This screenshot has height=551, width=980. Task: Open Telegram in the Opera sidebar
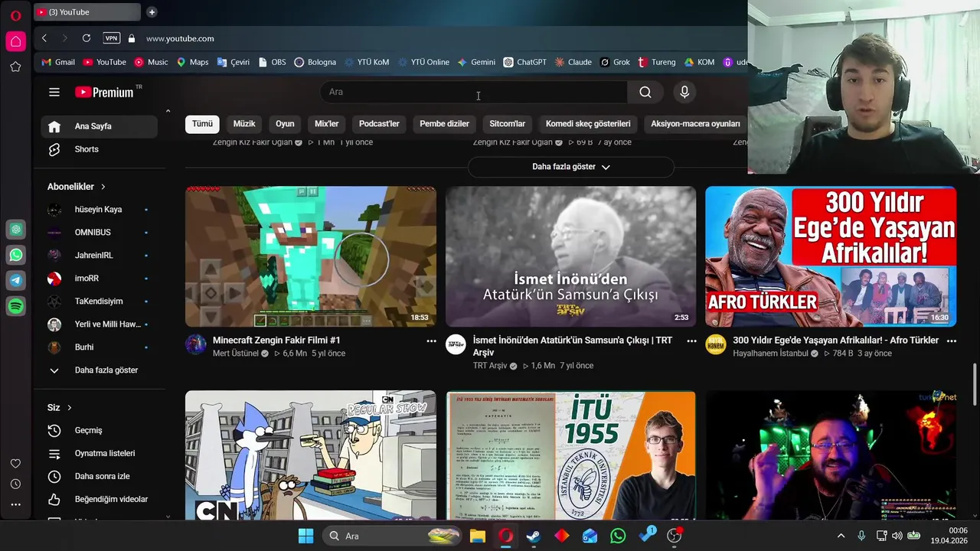tap(15, 280)
